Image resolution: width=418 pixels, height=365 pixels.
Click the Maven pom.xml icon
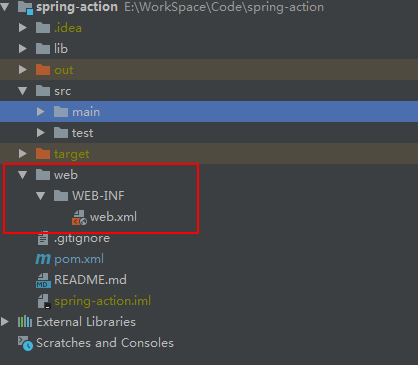43,259
